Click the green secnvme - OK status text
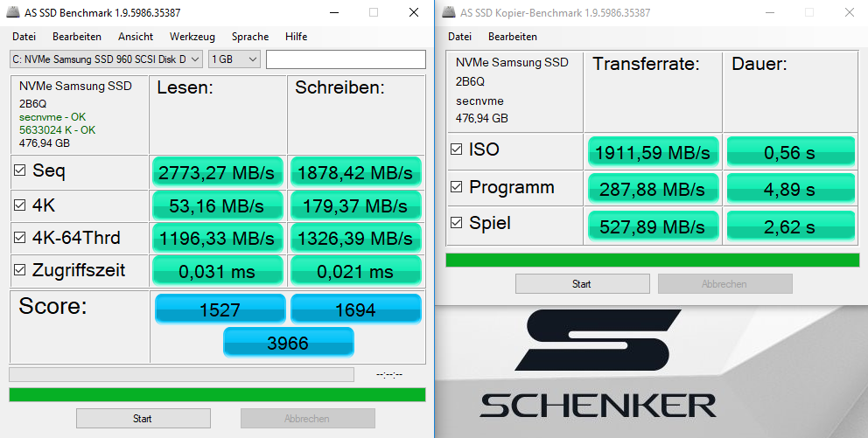Image resolution: width=868 pixels, height=438 pixels. (x=52, y=116)
